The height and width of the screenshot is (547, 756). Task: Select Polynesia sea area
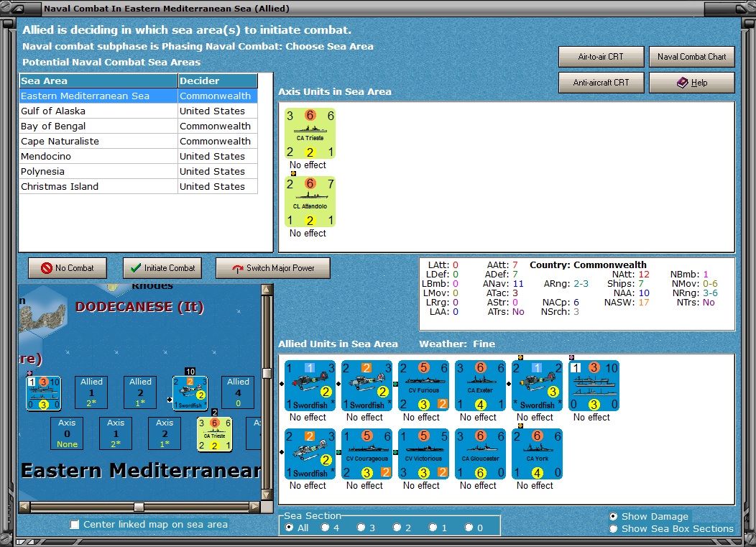[x=139, y=171]
